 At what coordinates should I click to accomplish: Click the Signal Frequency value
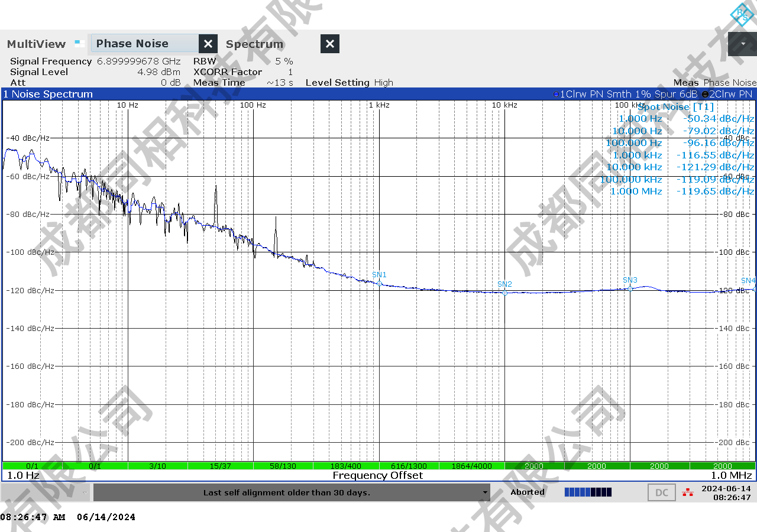[x=138, y=61]
